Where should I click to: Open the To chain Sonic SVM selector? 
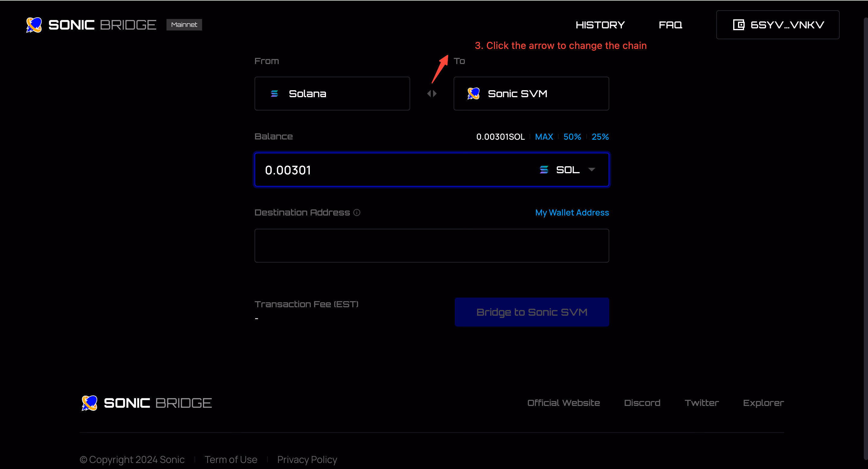pos(531,93)
